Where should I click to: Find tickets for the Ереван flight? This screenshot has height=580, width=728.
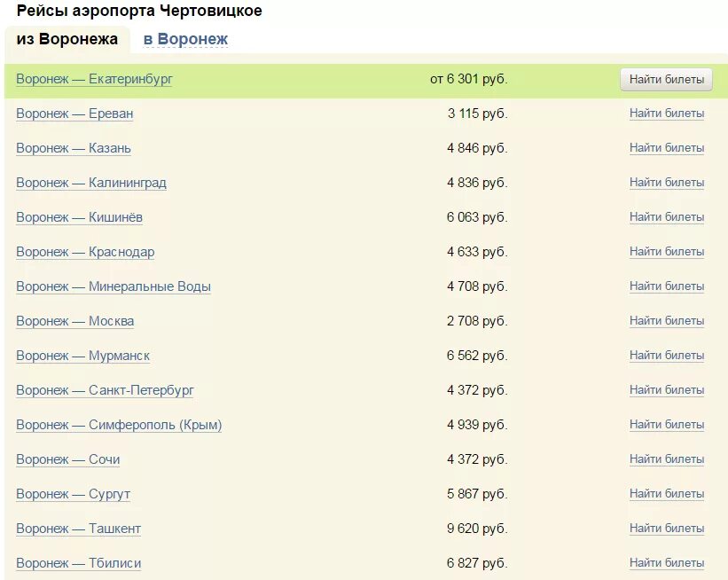point(667,113)
